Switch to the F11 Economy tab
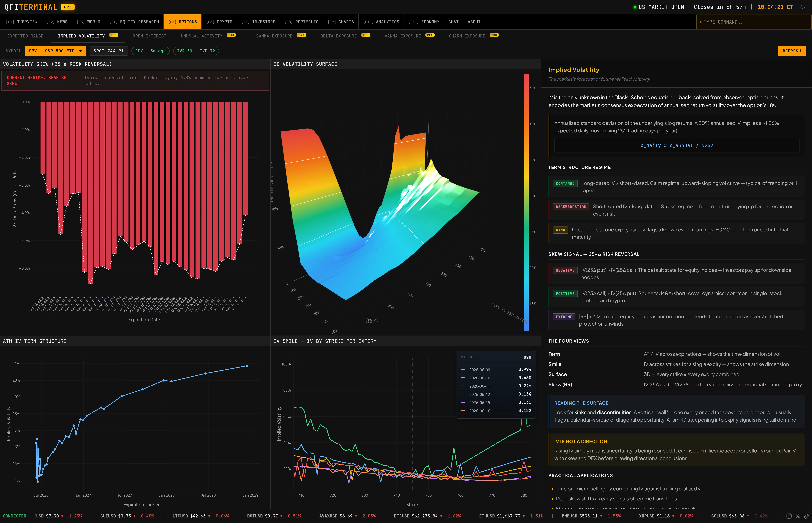This screenshot has width=812, height=523. tap(424, 22)
